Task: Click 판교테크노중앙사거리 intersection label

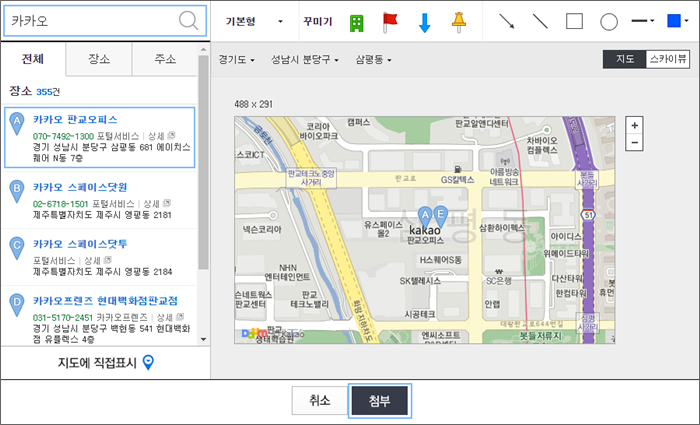Action: point(311,178)
